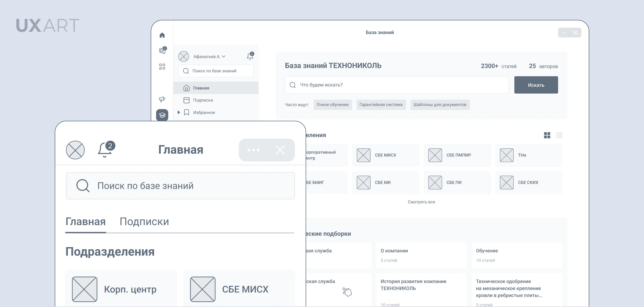Image resolution: width=644 pixels, height=307 pixels.
Task: Switch to grid view layout
Action: 547,135
